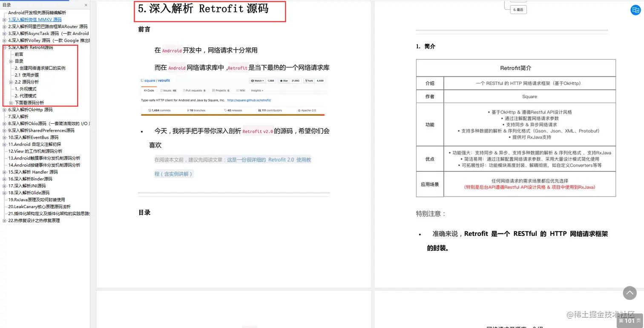Switch to the Issues tab
Viewport: 644px width, 328px height.
pos(167,90)
